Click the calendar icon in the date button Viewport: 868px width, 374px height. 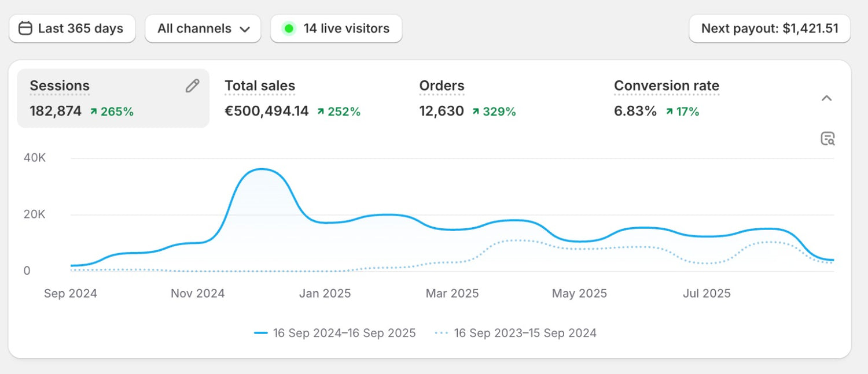coord(25,28)
